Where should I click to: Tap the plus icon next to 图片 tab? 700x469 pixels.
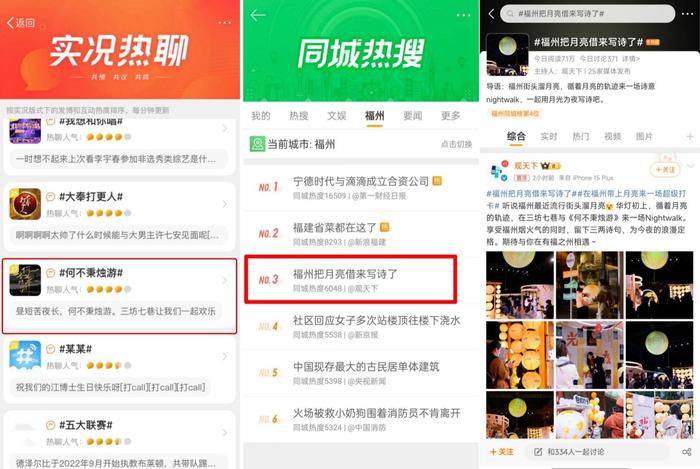[x=690, y=137]
